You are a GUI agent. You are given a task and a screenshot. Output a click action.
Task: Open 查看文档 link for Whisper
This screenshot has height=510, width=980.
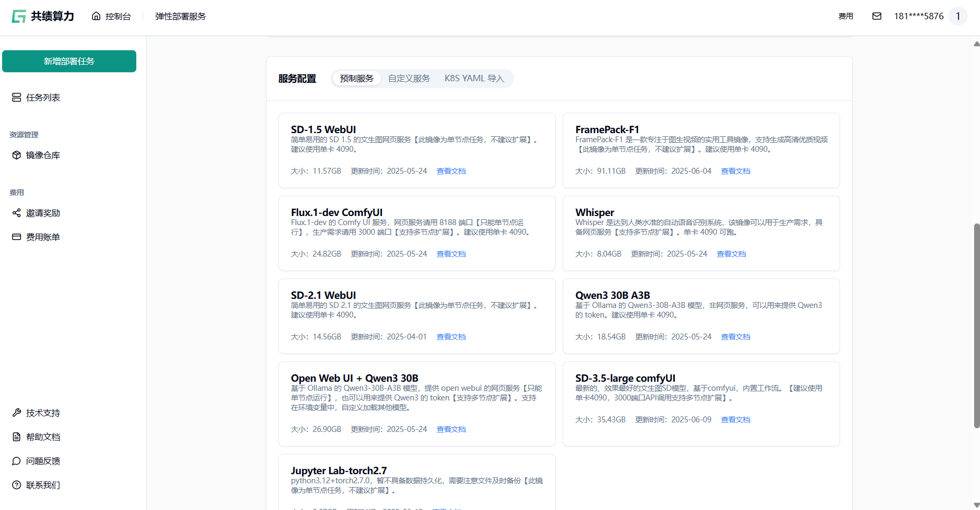click(731, 254)
